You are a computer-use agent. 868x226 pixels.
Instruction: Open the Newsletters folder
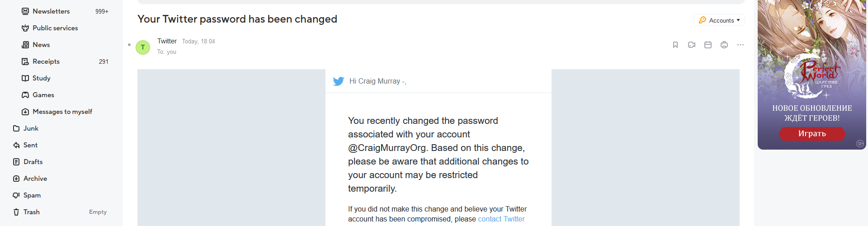pos(51,11)
